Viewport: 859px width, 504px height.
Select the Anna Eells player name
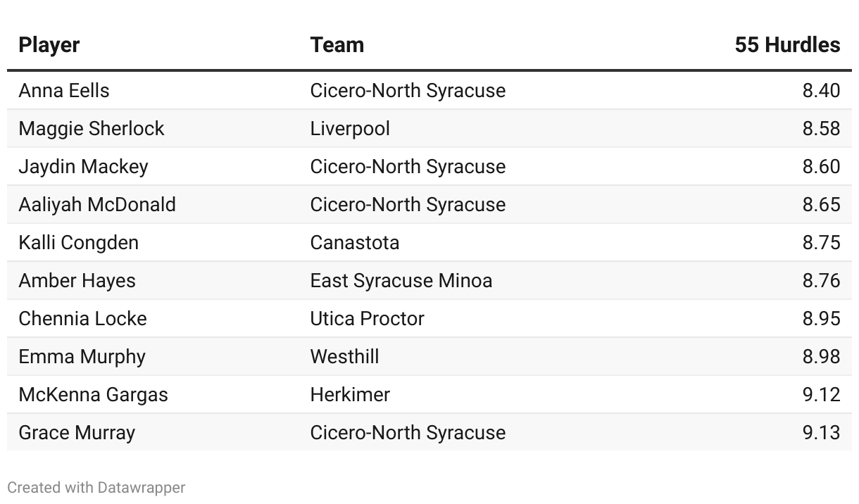coord(63,90)
